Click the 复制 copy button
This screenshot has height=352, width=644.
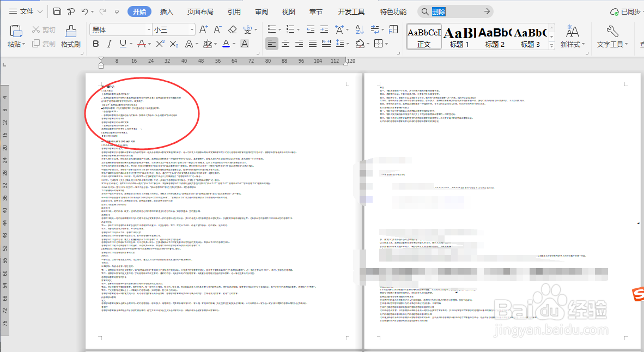[x=44, y=44]
